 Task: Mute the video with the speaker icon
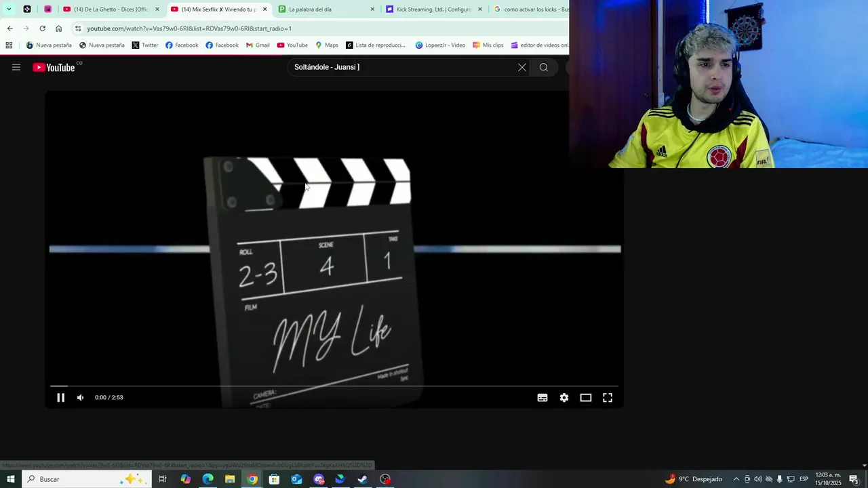81,398
